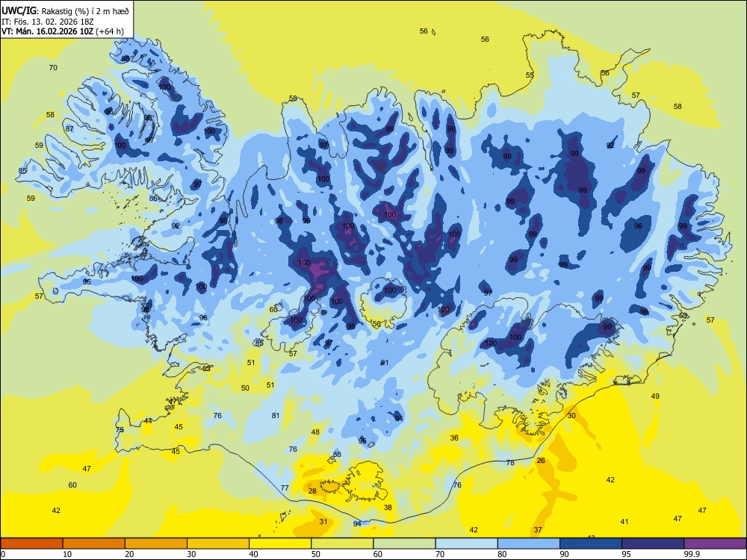This screenshot has height=560, width=747.
Task: Click the map humidity value '53'
Action: point(206,368)
